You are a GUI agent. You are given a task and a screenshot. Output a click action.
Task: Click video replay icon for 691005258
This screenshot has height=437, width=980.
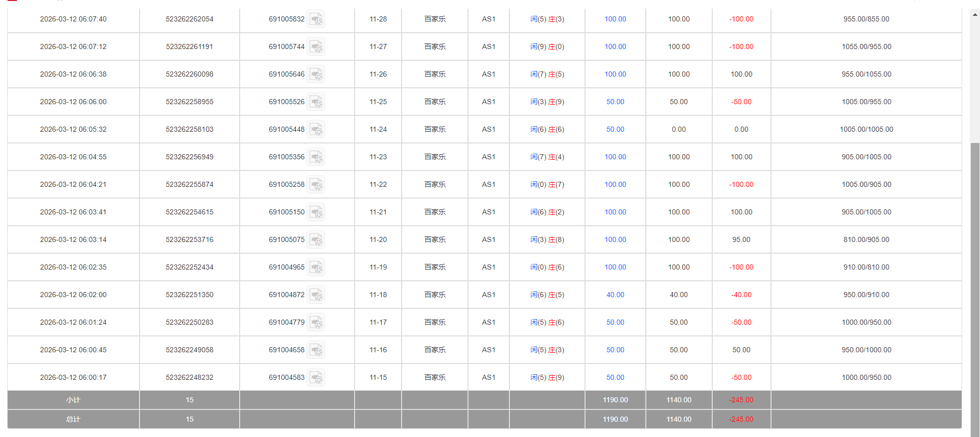click(x=316, y=185)
